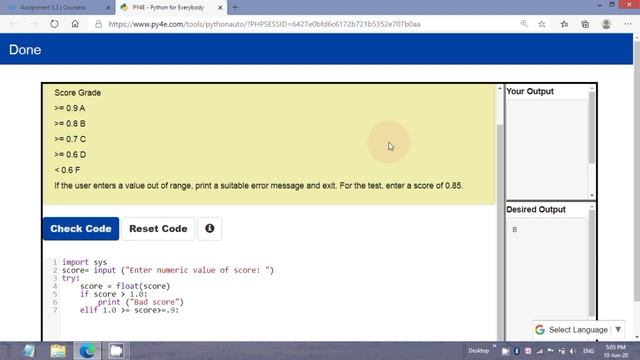640x360 pixels.
Task: Open Microsoft Edge from the taskbar
Action: point(87,351)
